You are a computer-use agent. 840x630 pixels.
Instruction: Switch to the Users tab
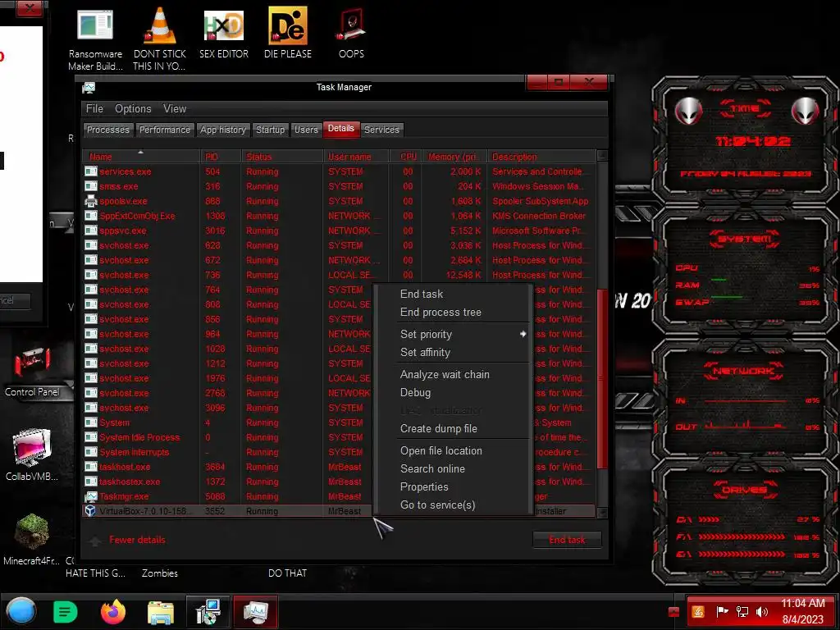(306, 130)
